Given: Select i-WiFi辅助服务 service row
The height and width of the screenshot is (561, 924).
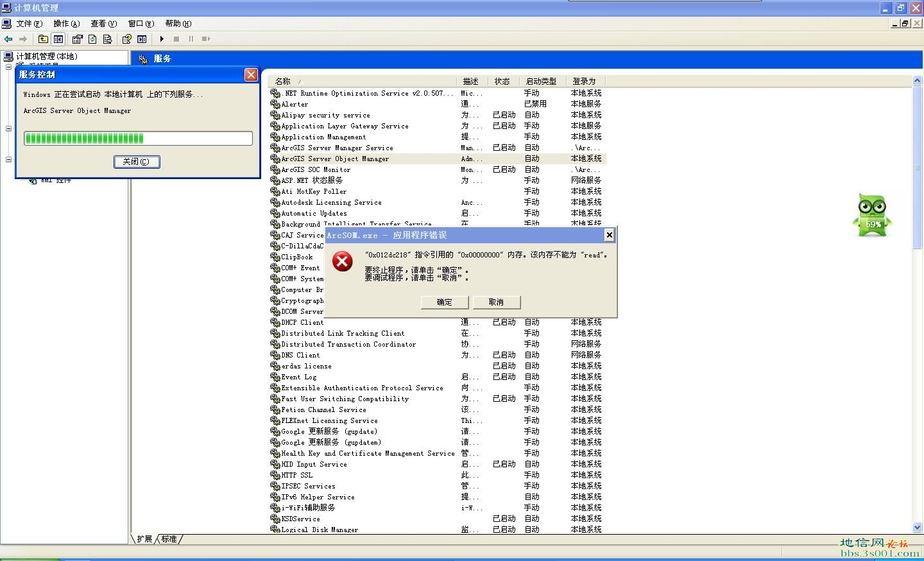Looking at the screenshot, I should click(438, 508).
